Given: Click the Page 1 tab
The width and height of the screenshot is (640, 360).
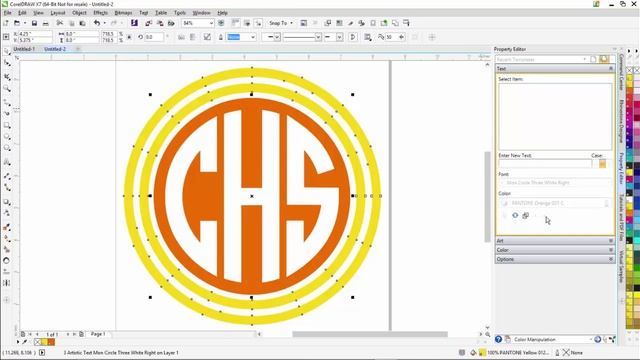Looking at the screenshot, I should 98,334.
